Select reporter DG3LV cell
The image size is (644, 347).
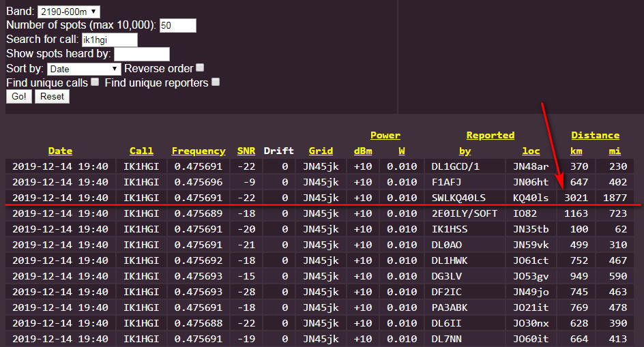pyautogui.click(x=465, y=276)
